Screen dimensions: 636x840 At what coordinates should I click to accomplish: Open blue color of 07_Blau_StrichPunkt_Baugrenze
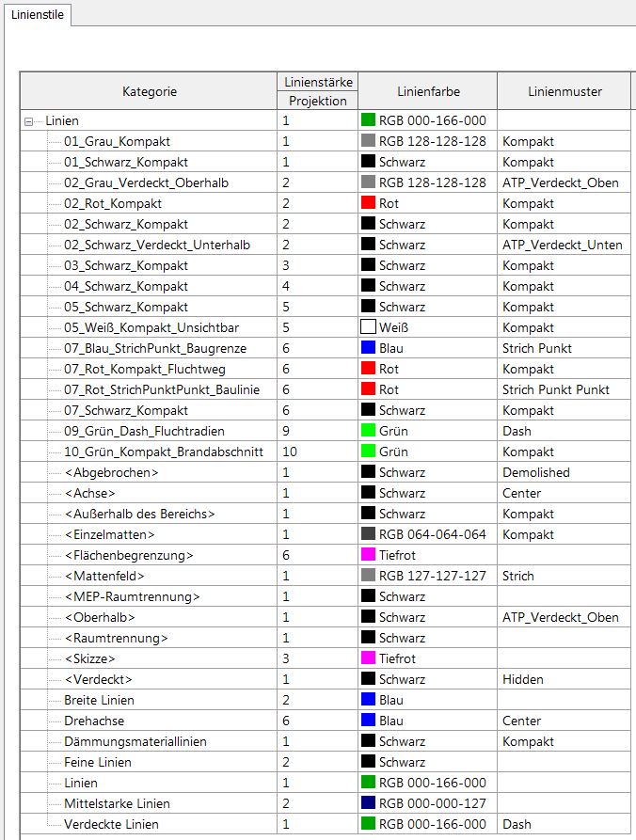(x=368, y=348)
